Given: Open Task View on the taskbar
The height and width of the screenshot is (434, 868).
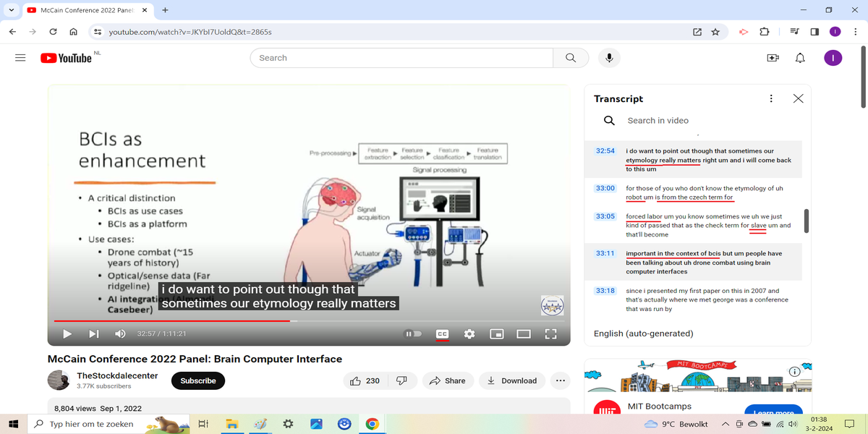Looking at the screenshot, I should 203,424.
